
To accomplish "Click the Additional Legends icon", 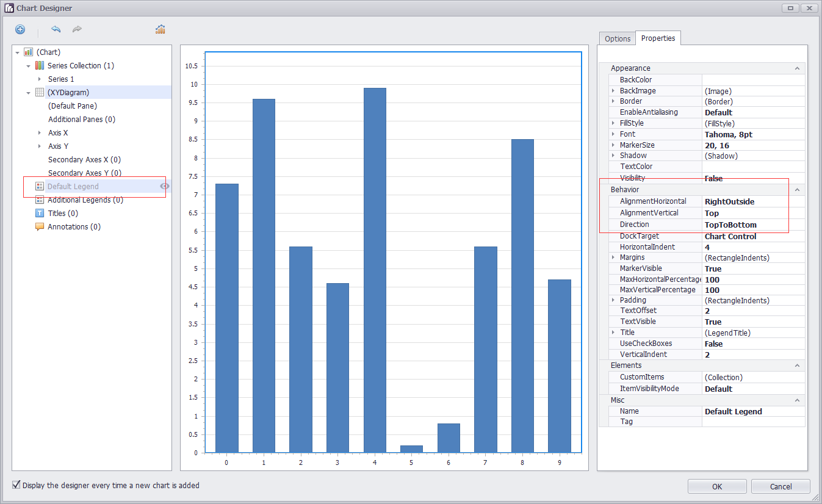I will click(x=40, y=200).
